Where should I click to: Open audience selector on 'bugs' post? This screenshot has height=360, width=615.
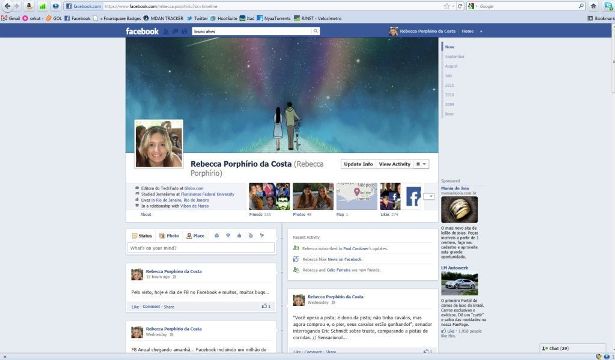[x=174, y=277]
